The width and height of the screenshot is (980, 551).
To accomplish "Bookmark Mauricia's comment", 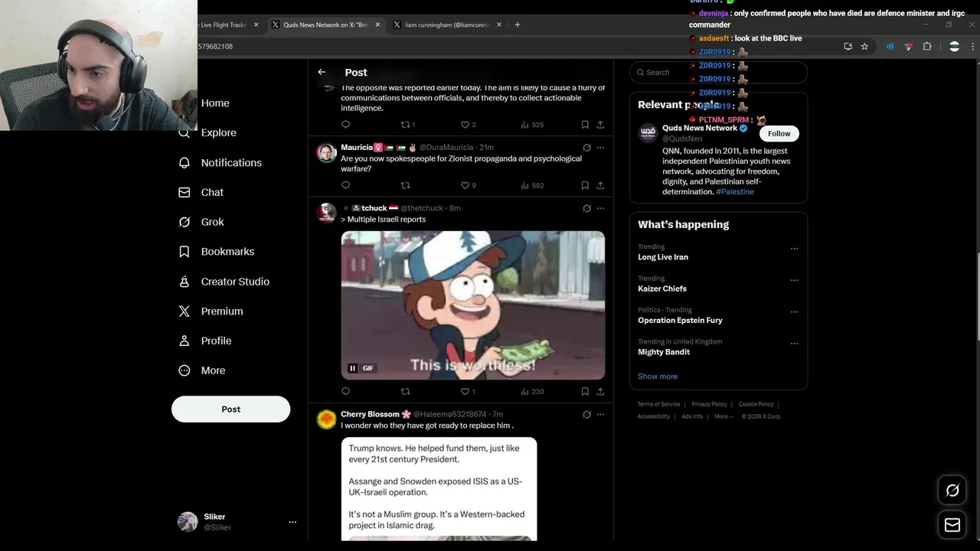I will (585, 185).
